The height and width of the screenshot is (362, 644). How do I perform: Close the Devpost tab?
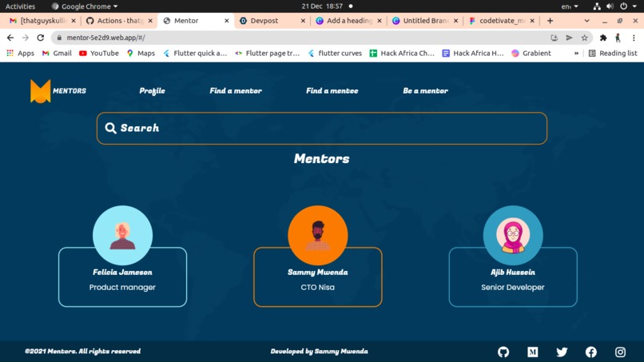click(303, 21)
